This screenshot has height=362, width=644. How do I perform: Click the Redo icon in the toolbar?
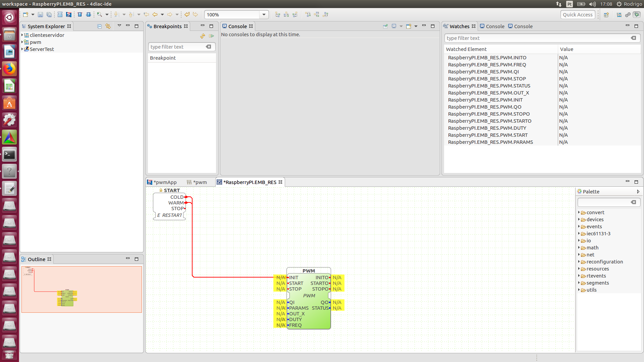(195, 14)
